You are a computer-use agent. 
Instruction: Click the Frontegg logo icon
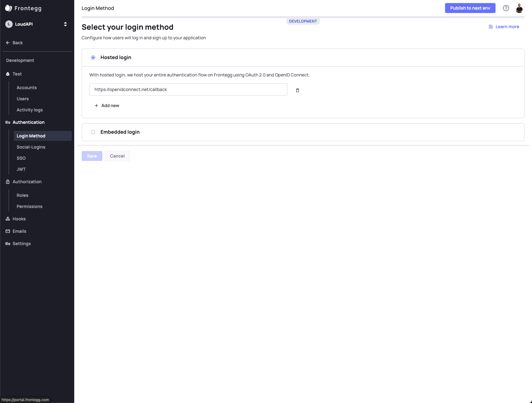[8, 8]
